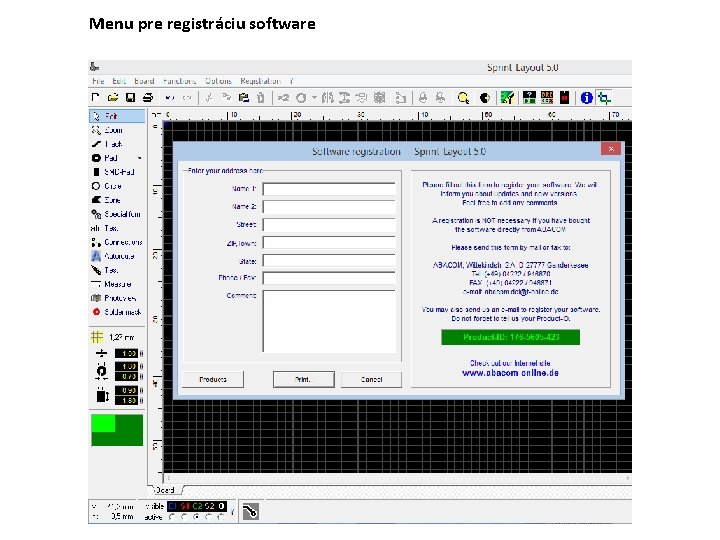
Task: Click the 1,27 mm grid value
Action: click(122, 338)
